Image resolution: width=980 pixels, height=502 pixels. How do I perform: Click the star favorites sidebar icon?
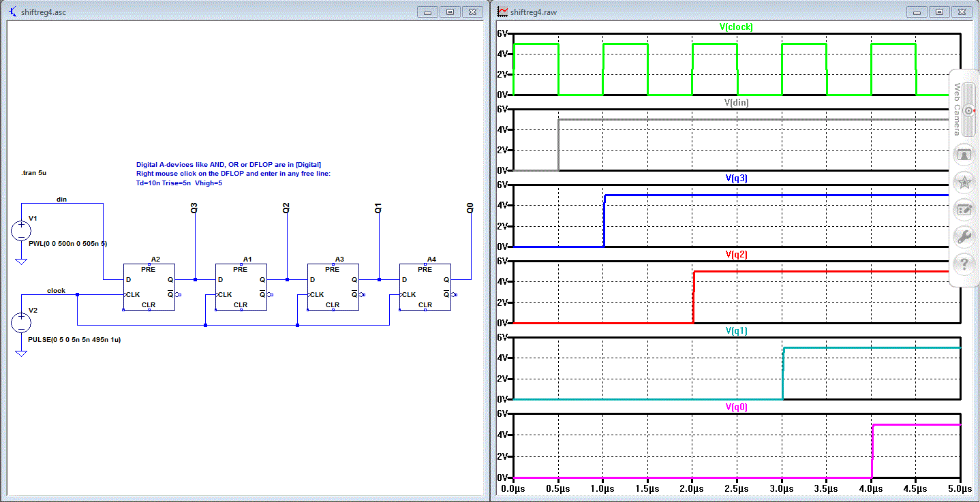click(964, 182)
